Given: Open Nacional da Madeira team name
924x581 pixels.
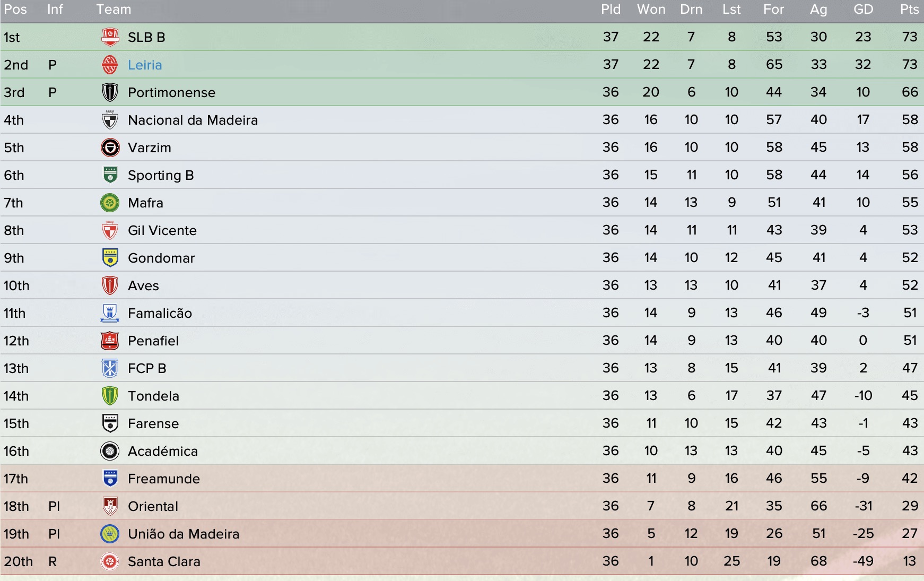Looking at the screenshot, I should pos(193,120).
